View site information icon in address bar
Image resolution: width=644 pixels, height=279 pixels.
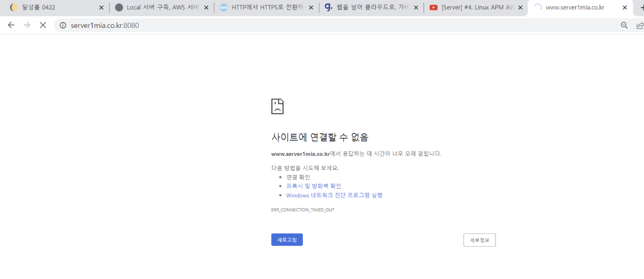click(63, 26)
